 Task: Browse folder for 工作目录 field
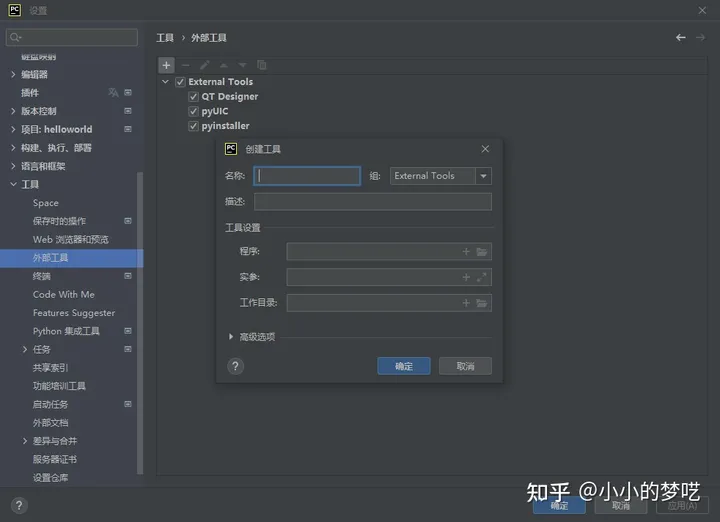[x=482, y=303]
